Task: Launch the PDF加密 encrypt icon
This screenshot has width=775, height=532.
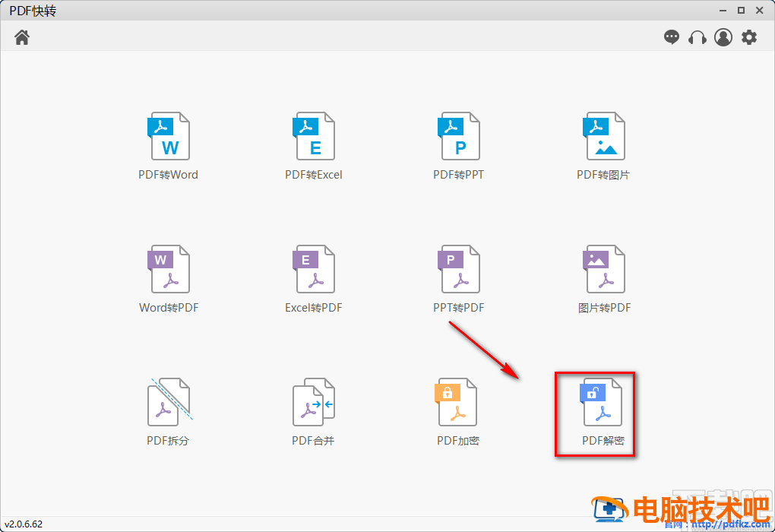Action: (x=456, y=402)
